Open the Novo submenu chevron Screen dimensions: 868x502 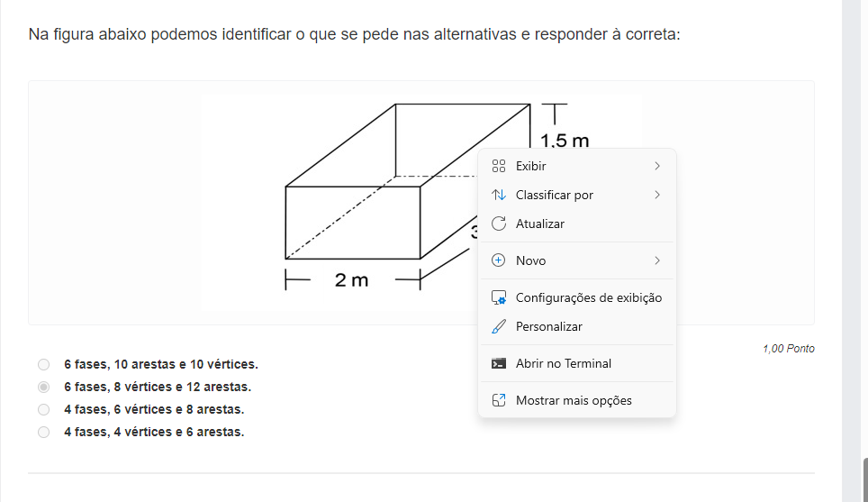click(x=657, y=260)
